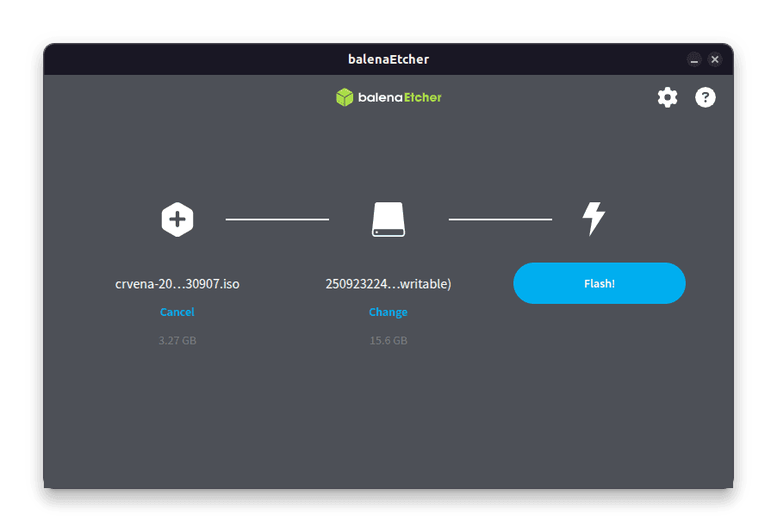Click the balenaEtcher title bar text
This screenshot has height=532, width=777.
click(x=388, y=59)
